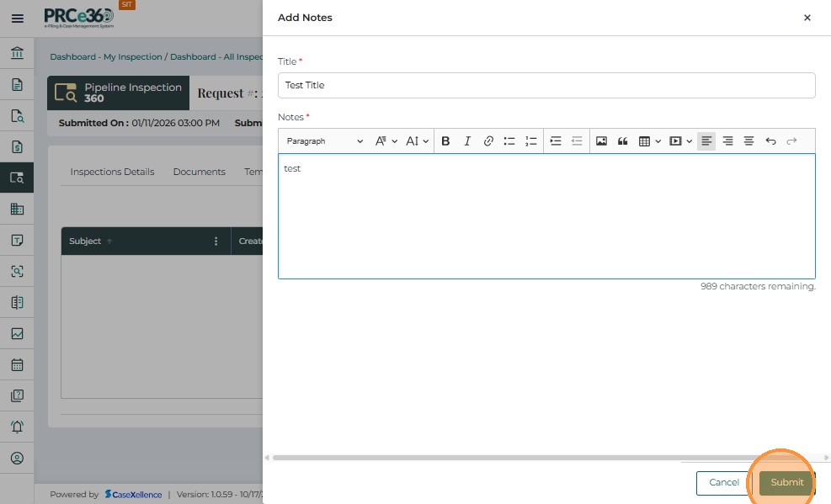
Task: Select the highlighted inspection sidebar icon
Action: coord(17,178)
